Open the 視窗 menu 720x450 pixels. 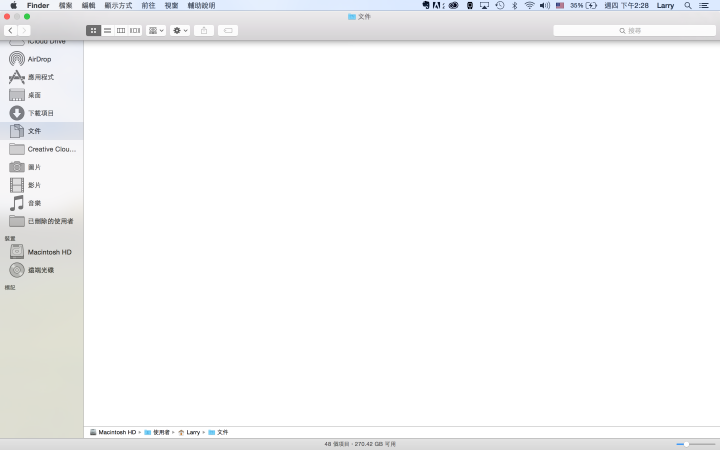(171, 6)
